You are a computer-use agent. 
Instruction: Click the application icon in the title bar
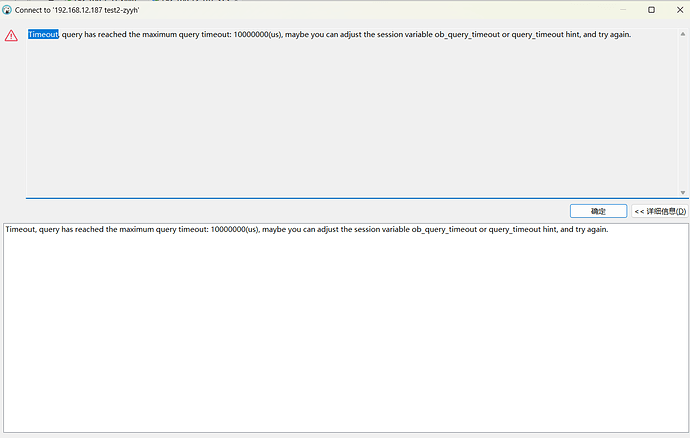[x=7, y=9]
